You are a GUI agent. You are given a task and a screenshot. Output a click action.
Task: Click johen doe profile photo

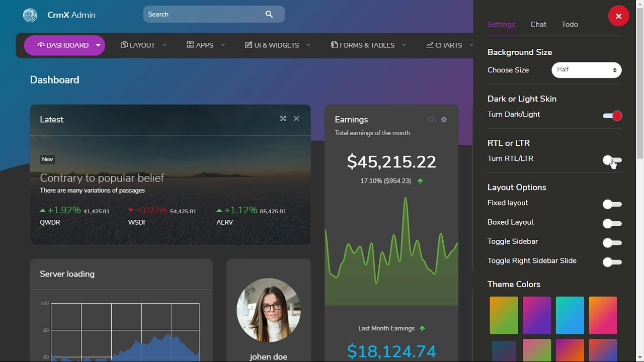point(269,310)
